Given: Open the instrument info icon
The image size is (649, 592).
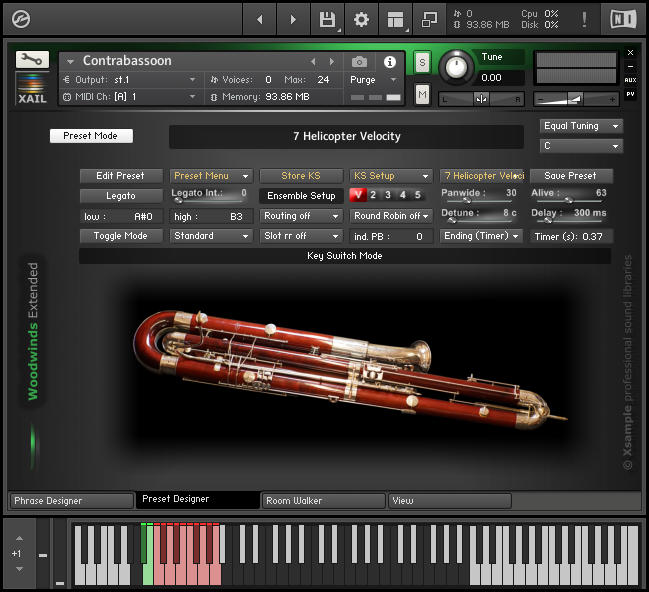Looking at the screenshot, I should pos(389,62).
